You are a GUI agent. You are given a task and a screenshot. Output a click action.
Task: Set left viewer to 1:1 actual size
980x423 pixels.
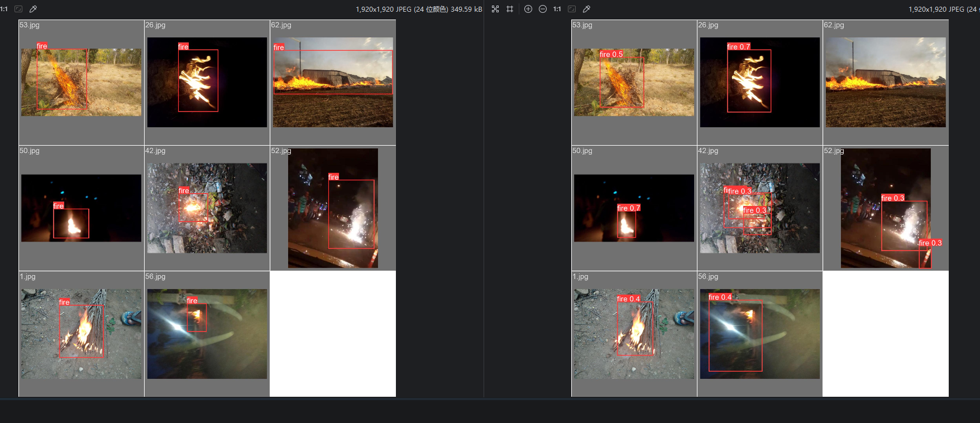(x=4, y=9)
